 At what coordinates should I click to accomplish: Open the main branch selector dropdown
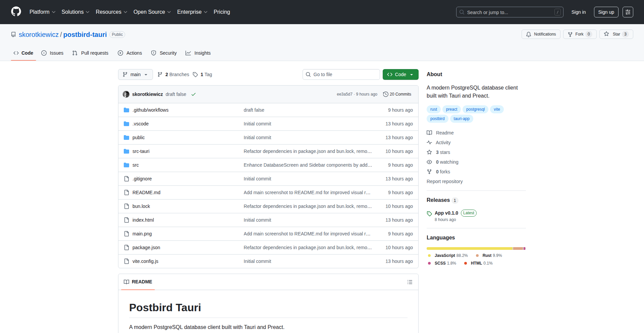click(136, 74)
